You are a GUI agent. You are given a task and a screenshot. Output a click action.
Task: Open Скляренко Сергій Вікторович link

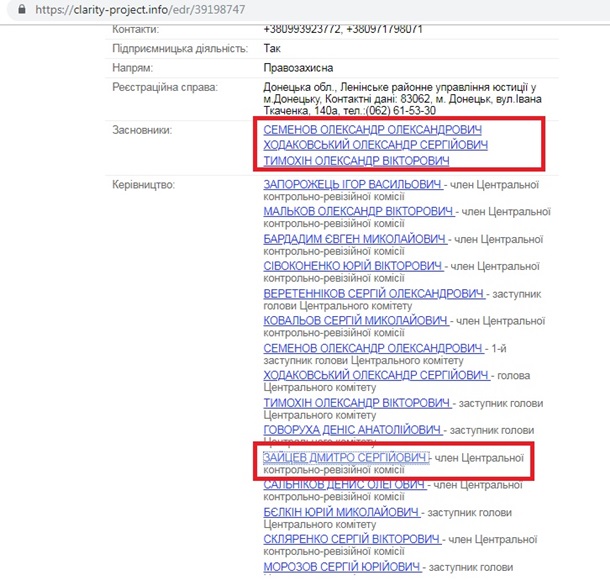(353, 539)
